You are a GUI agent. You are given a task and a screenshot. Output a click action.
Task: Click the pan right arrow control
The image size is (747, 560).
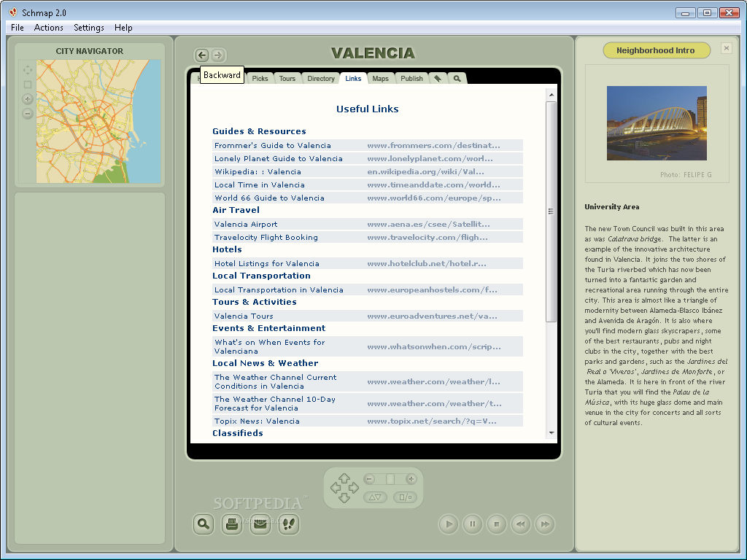point(354,488)
